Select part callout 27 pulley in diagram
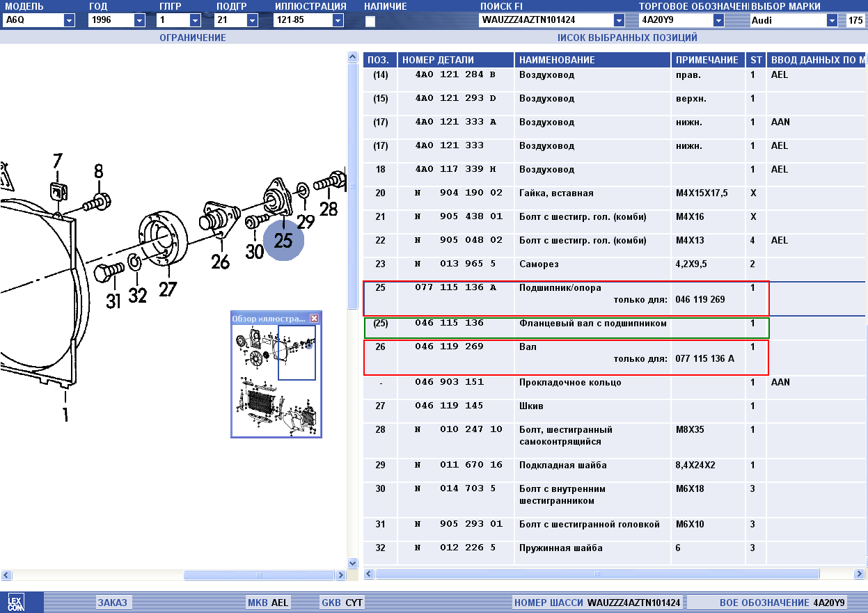 point(167,288)
